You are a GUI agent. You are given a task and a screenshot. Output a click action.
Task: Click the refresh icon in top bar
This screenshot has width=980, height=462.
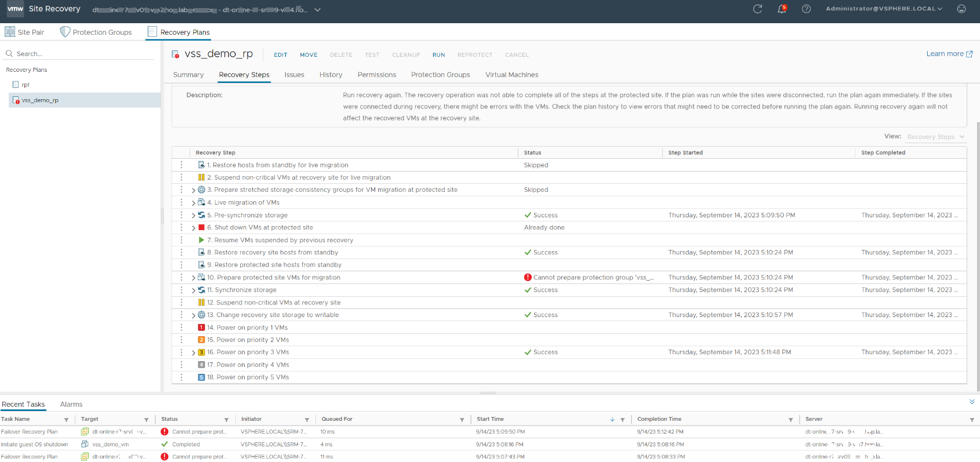pos(757,9)
